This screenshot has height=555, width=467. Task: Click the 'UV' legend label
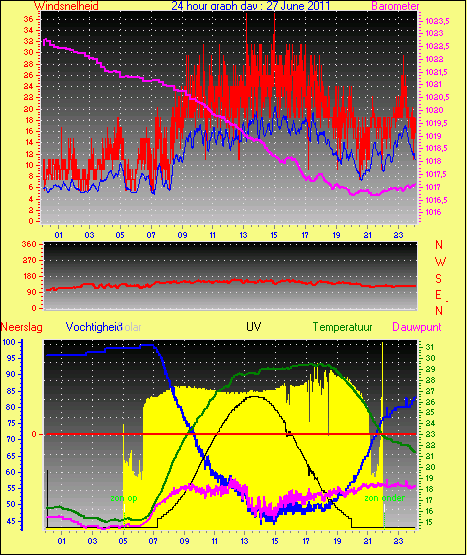254,326
